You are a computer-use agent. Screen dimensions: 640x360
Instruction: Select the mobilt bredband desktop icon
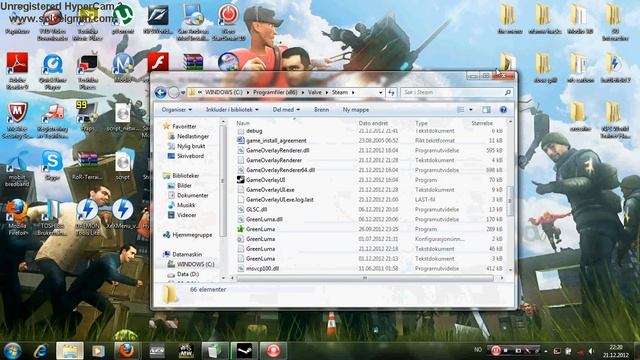click(17, 169)
